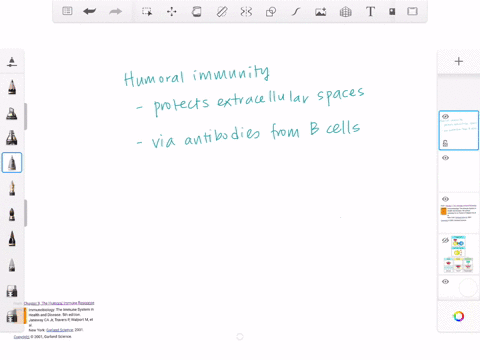Undo the last stroke
This screenshot has width=480, height=360.
90,11
